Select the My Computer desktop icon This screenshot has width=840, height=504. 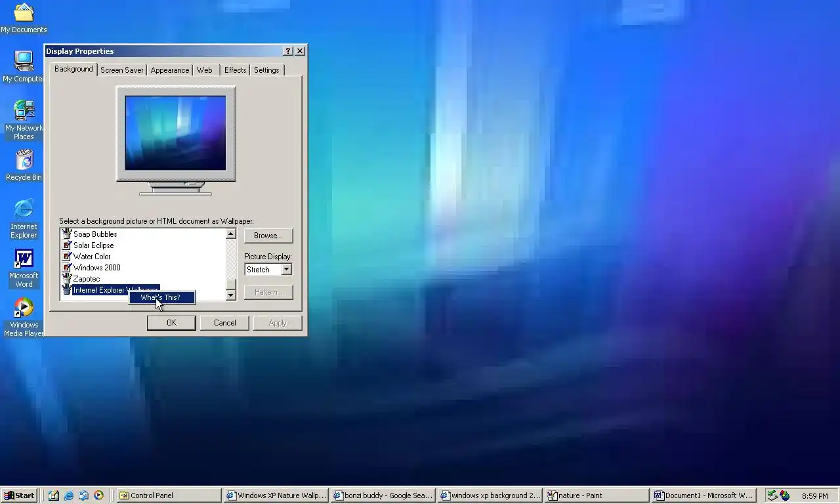point(24,66)
